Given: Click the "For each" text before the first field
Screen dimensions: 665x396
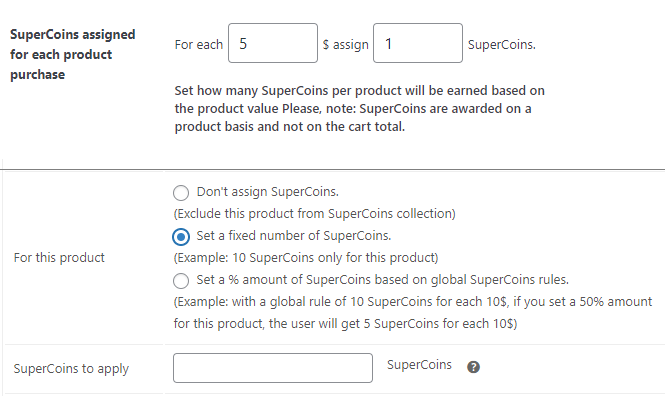Looking at the screenshot, I should [x=198, y=45].
